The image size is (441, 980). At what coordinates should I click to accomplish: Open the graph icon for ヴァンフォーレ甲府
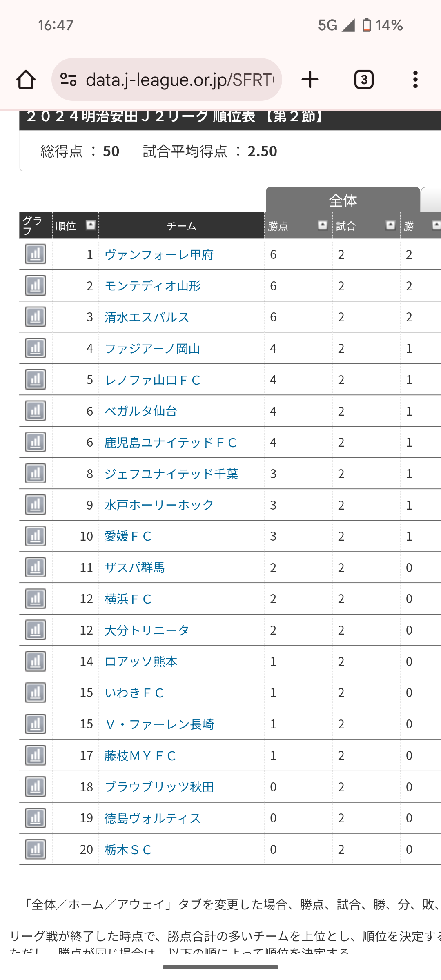(36, 254)
